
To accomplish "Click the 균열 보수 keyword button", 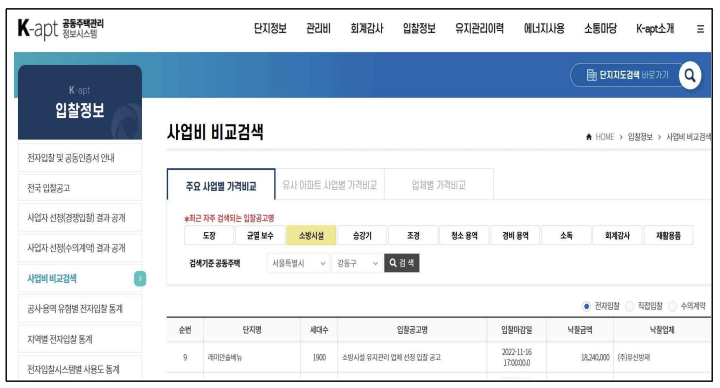I will coord(260,235).
